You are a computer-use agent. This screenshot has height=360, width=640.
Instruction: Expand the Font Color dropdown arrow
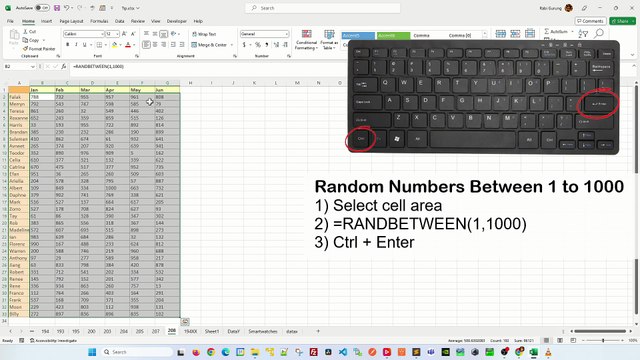(x=134, y=45)
